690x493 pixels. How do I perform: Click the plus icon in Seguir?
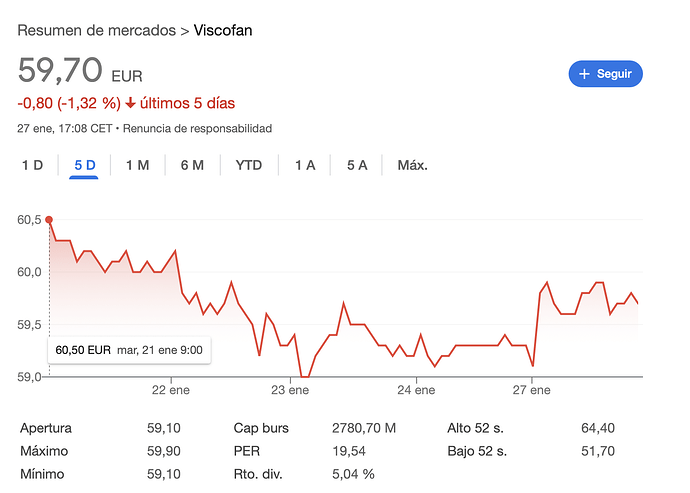tap(584, 73)
